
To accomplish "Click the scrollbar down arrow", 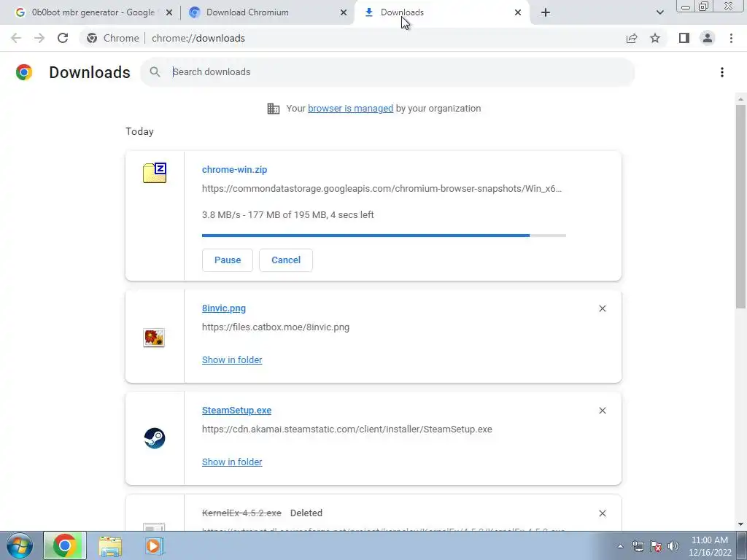I will click(x=740, y=525).
